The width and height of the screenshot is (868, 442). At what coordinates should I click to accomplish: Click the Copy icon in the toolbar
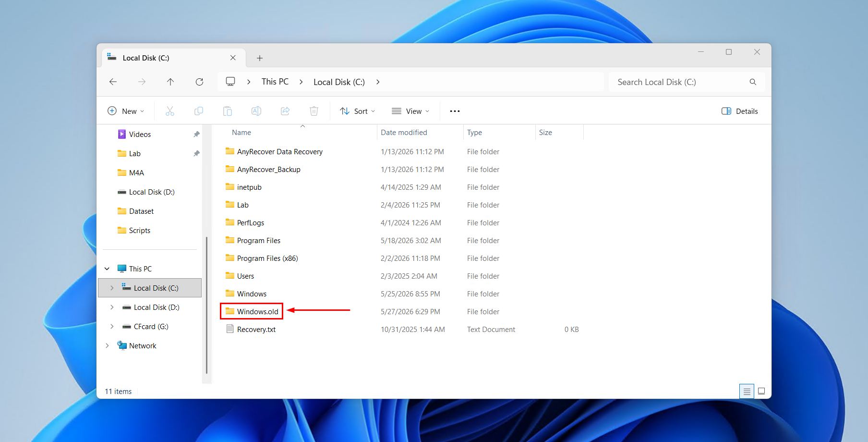pyautogui.click(x=198, y=111)
